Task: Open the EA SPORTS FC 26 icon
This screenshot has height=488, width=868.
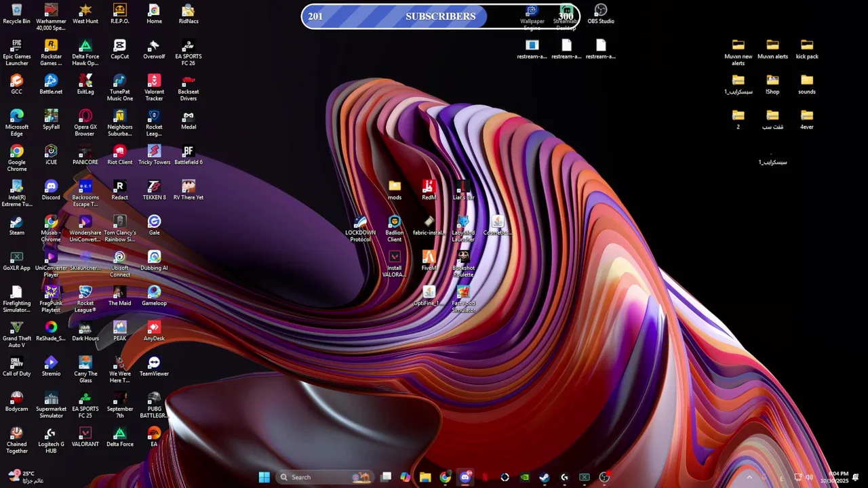Action: point(189,52)
